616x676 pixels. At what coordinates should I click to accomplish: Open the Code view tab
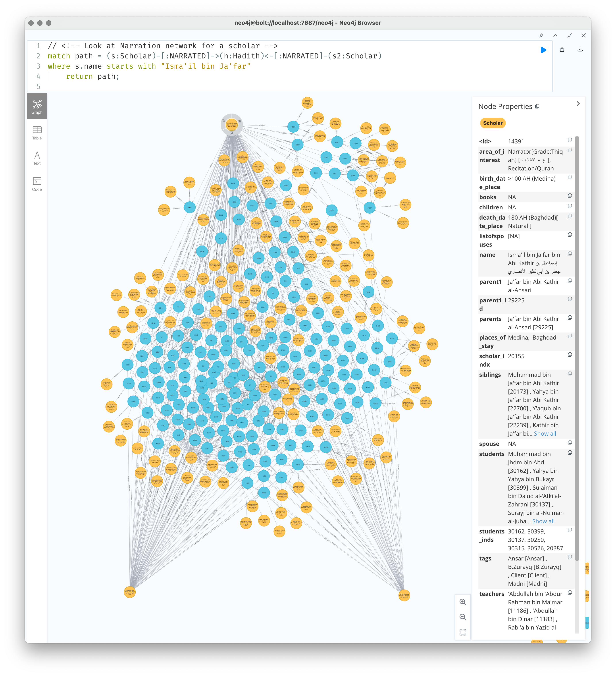[37, 184]
